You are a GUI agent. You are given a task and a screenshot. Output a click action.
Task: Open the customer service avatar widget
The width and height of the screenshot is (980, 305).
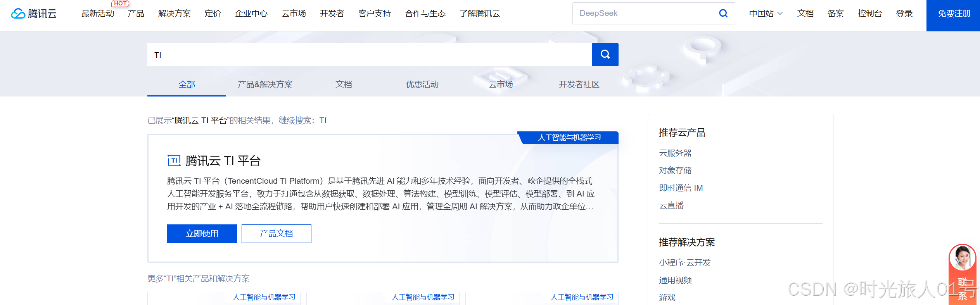(x=962, y=257)
